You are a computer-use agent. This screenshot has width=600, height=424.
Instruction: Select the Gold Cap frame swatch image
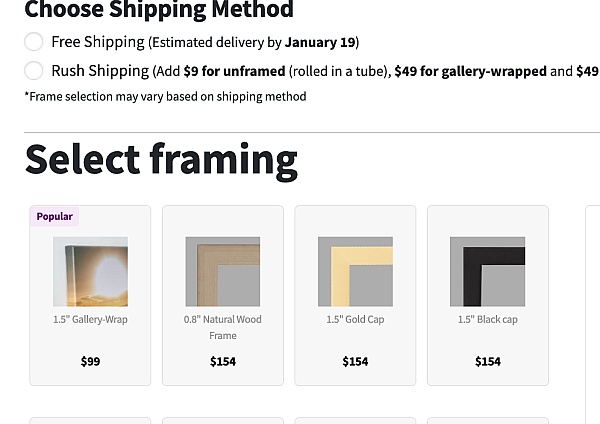tap(355, 271)
